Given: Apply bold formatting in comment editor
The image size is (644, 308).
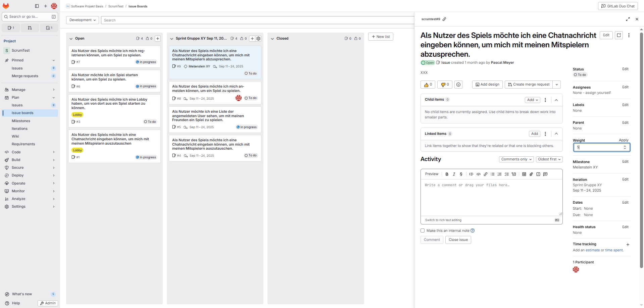Looking at the screenshot, I should pos(447,174).
